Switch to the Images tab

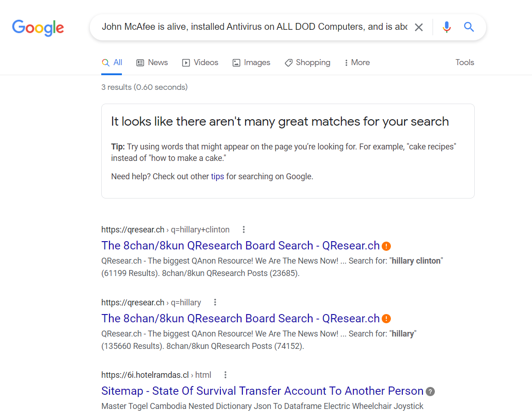(252, 62)
